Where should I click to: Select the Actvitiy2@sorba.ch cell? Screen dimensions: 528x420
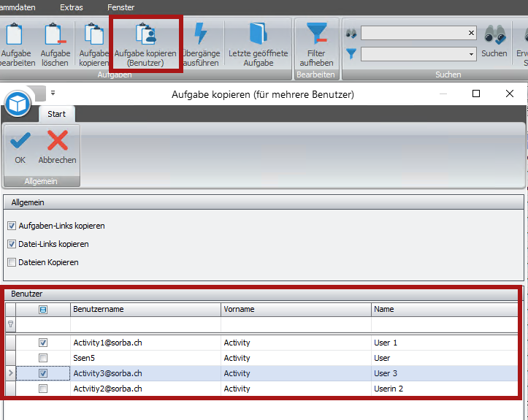point(145,389)
